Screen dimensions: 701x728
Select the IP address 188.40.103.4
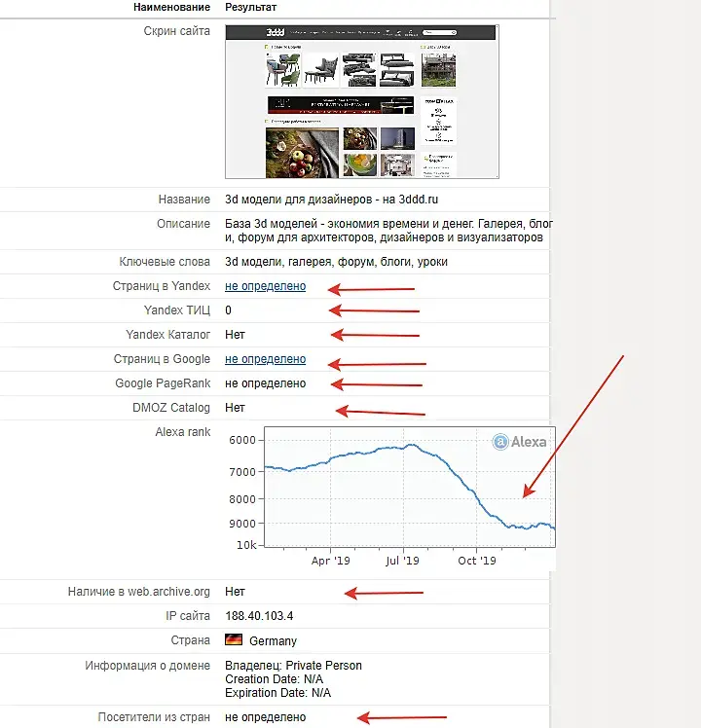coord(259,616)
